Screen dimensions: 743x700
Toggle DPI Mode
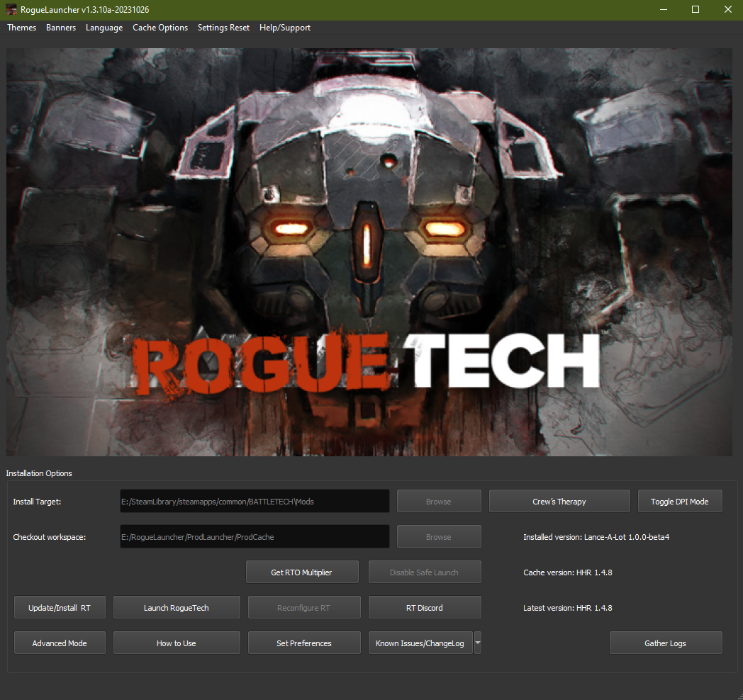pos(679,501)
